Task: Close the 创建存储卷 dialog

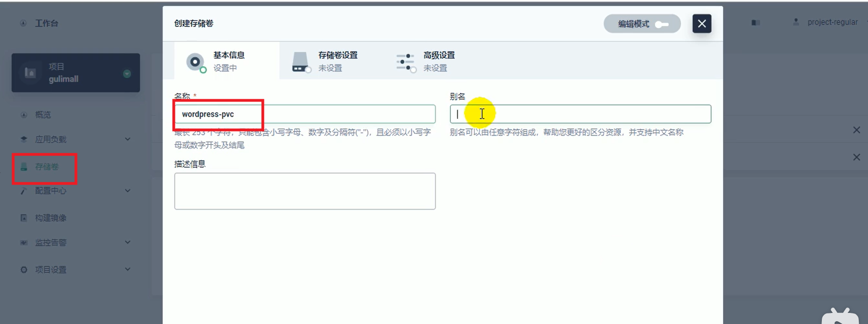Action: click(701, 24)
